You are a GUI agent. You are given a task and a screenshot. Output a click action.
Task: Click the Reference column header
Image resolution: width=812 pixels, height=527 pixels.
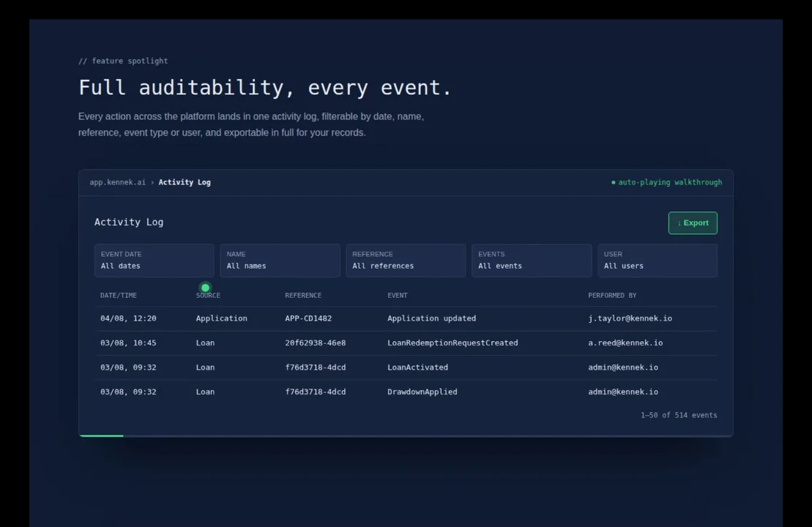click(303, 295)
